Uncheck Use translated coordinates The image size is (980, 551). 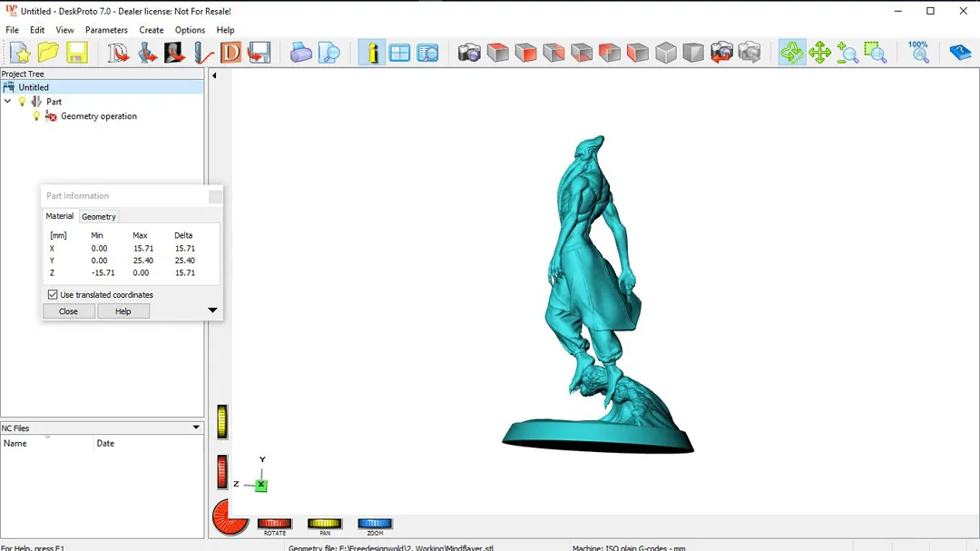tap(53, 295)
